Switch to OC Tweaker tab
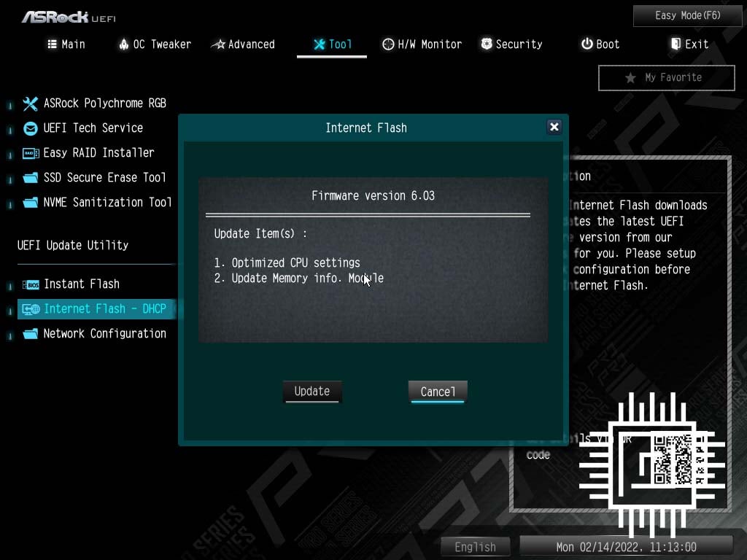 coord(155,44)
